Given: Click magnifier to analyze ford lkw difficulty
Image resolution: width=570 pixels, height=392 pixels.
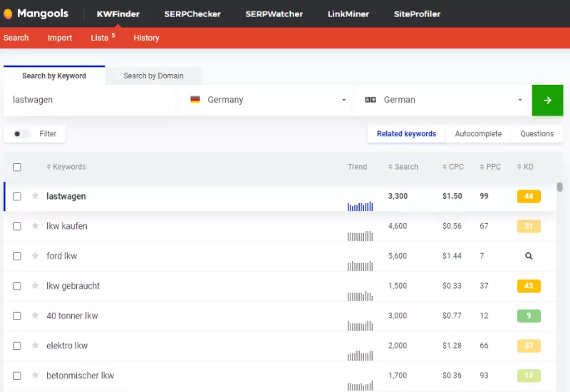Looking at the screenshot, I should pyautogui.click(x=529, y=256).
